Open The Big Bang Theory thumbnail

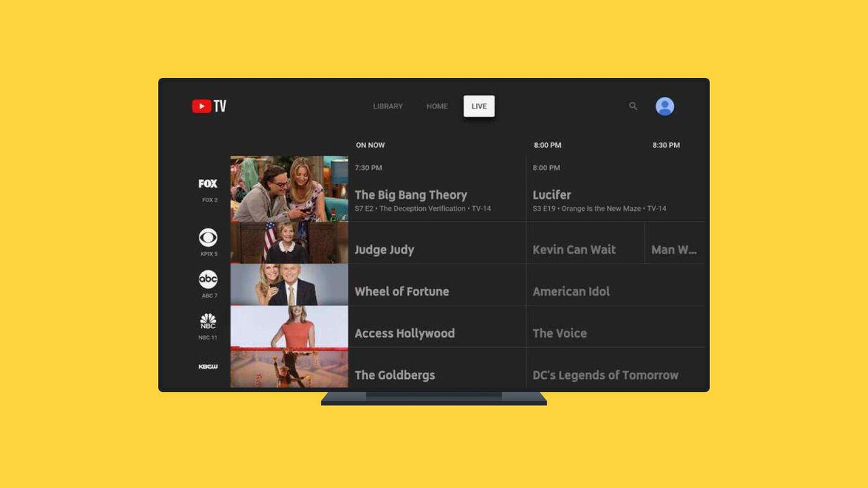click(290, 189)
